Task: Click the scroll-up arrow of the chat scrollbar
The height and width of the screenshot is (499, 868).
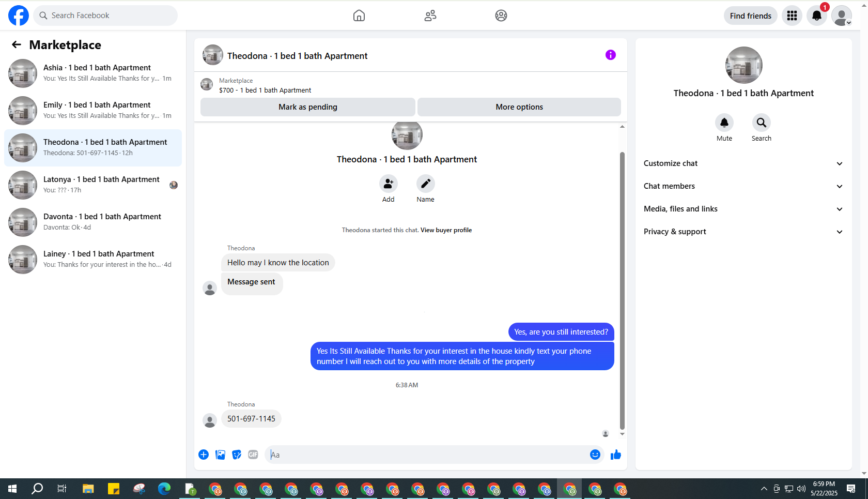Action: tap(622, 127)
